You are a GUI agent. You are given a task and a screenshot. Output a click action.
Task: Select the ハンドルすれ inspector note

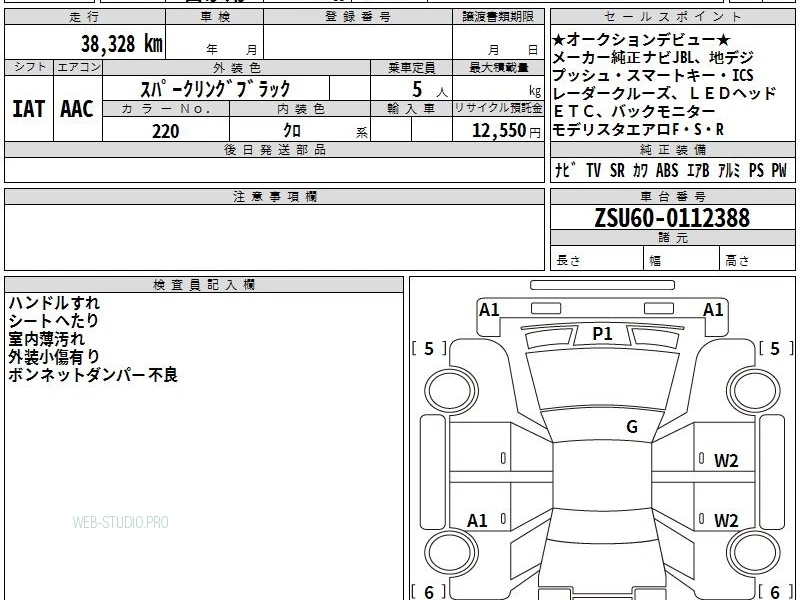coord(54,303)
